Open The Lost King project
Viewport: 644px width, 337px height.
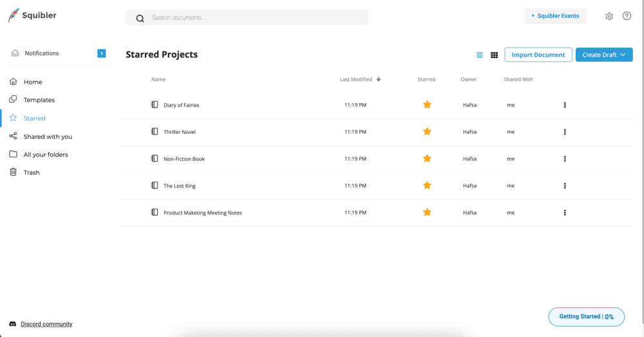[180, 186]
